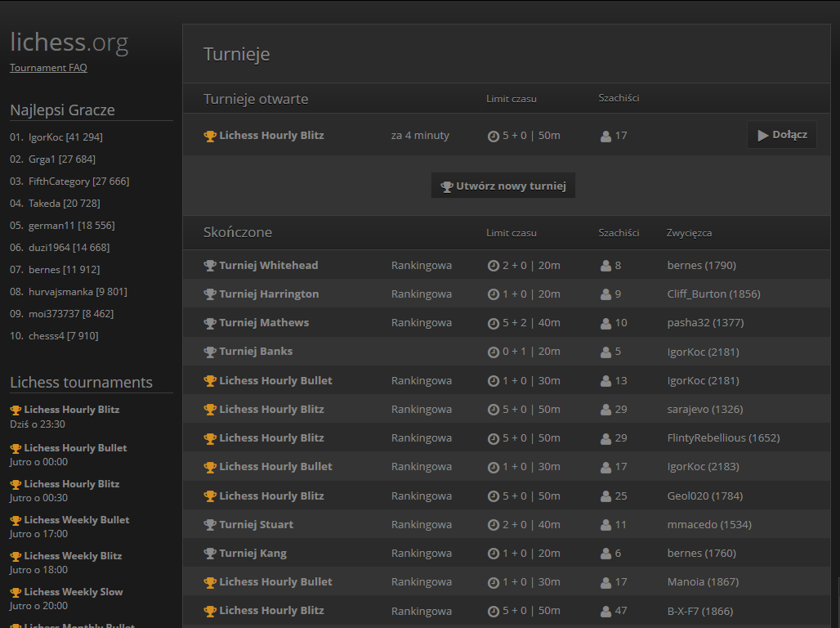Click winner name sarajevo (1326)
Viewport: 840px width, 628px height.
[705, 409]
